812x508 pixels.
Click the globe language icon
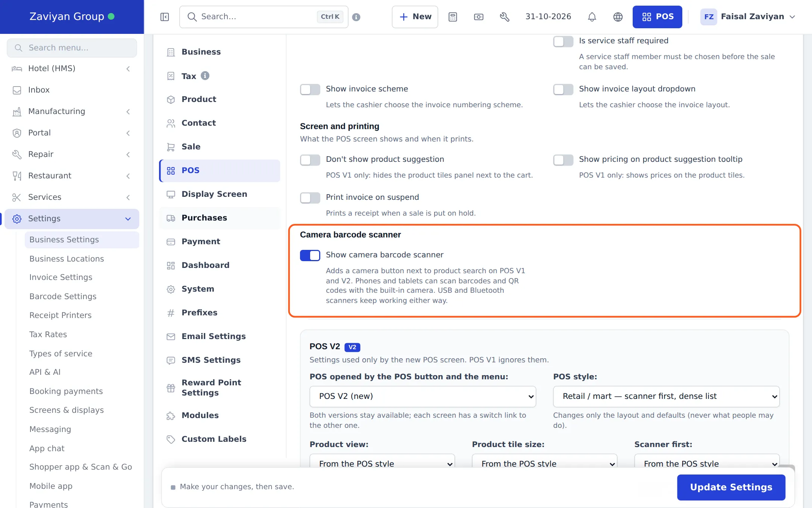click(618, 17)
